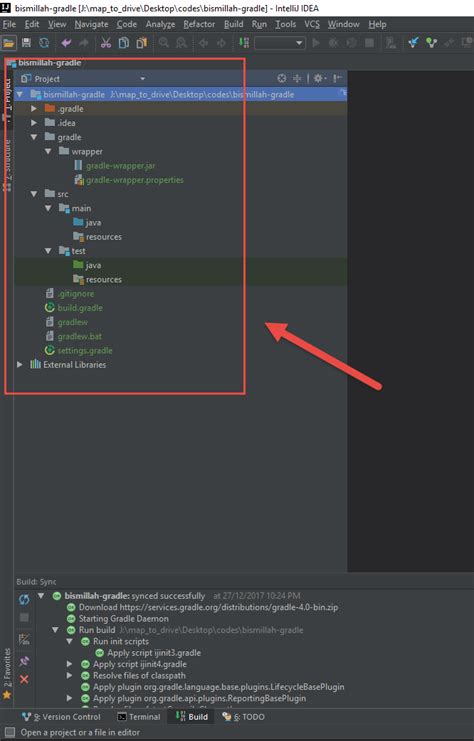Click the Run play icon
Viewport: 474px width, 741px height.
tap(316, 43)
